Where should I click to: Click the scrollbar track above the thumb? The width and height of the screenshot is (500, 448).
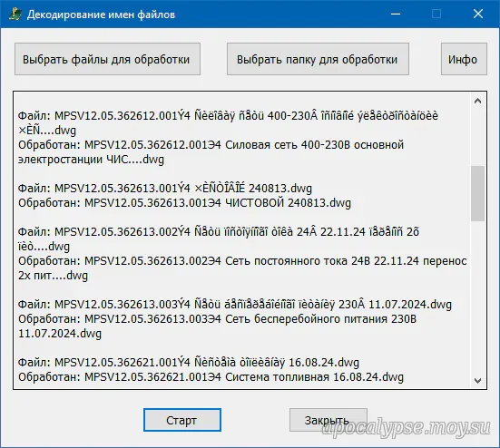477,137
